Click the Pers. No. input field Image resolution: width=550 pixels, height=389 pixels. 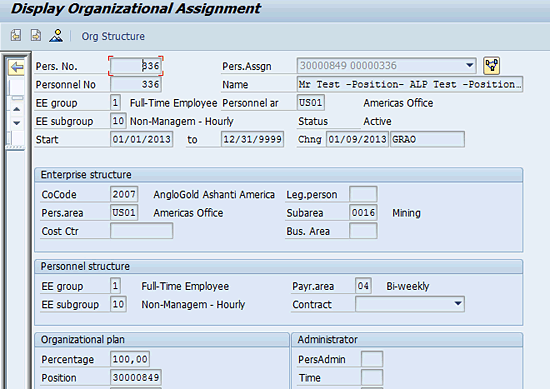[x=136, y=66]
